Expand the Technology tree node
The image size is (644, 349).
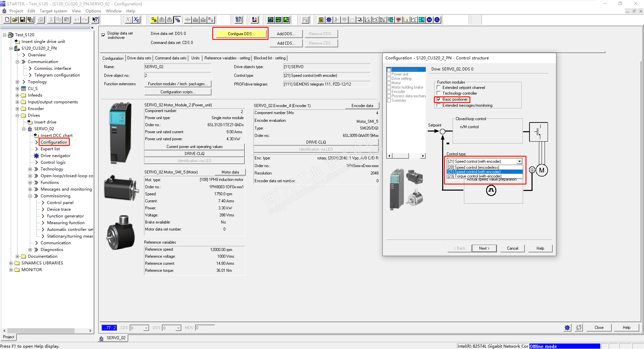tap(30, 169)
